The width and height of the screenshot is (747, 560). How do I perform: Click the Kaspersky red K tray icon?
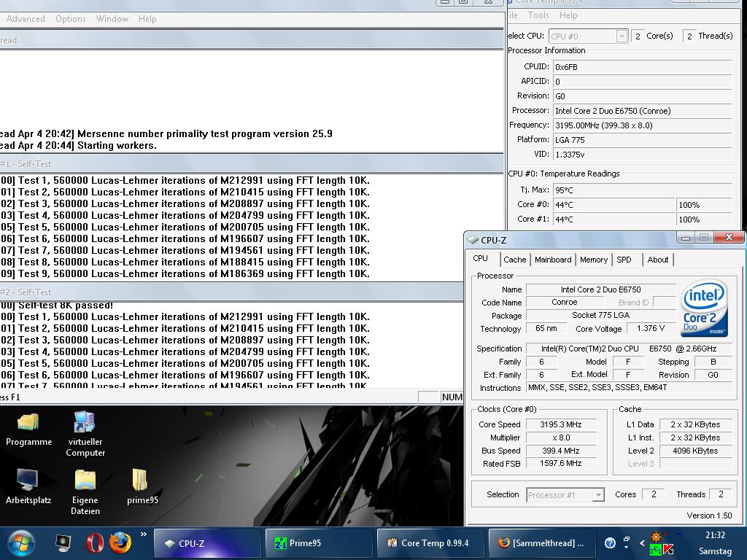(668, 550)
